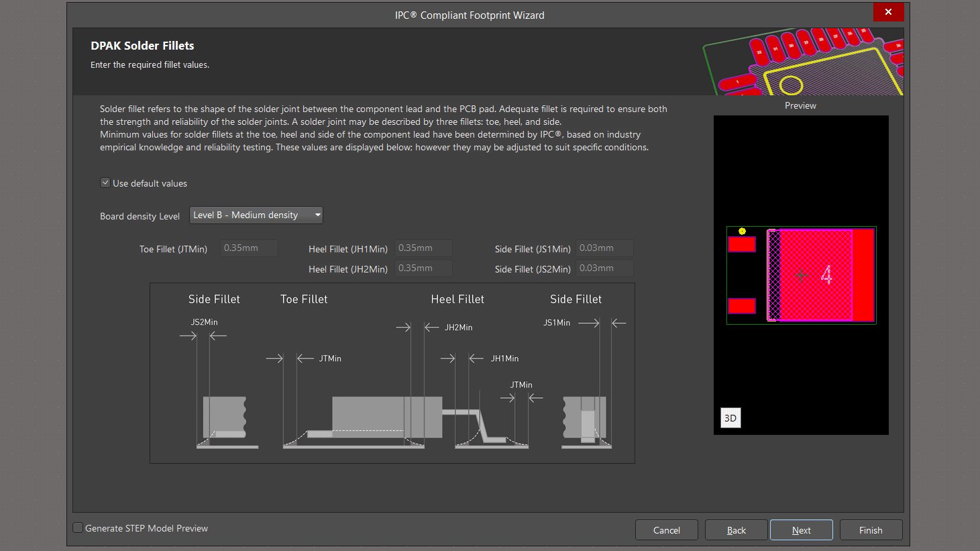Click the arrow on the Level B density combo box

pos(317,215)
